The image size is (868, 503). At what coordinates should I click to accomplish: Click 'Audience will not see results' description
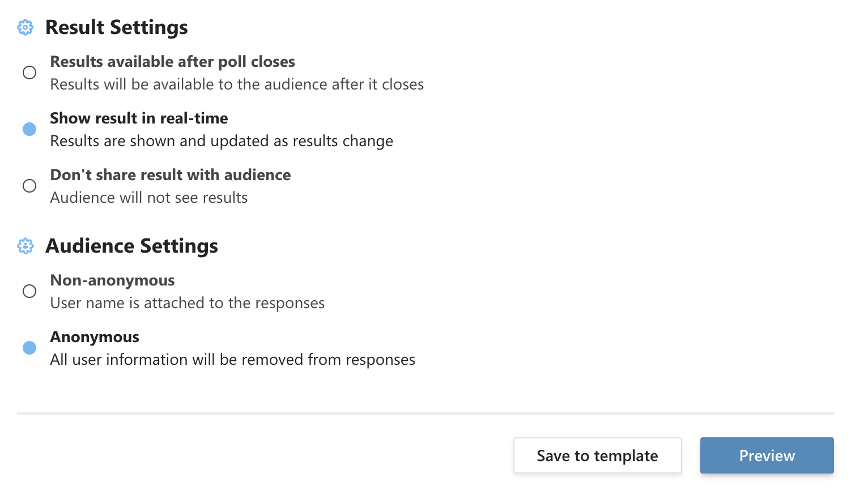tap(148, 197)
